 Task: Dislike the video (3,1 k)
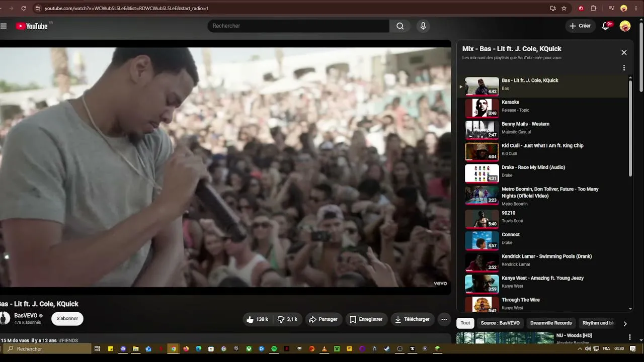[x=287, y=319]
